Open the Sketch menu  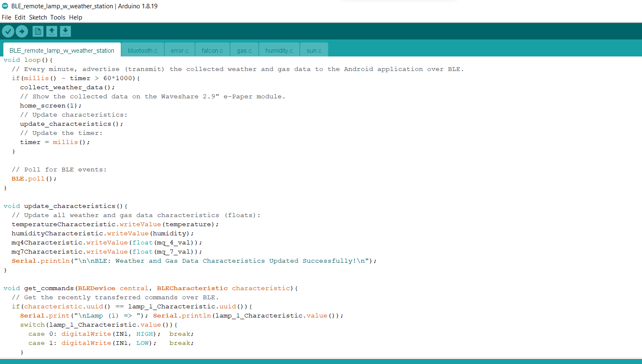38,17
